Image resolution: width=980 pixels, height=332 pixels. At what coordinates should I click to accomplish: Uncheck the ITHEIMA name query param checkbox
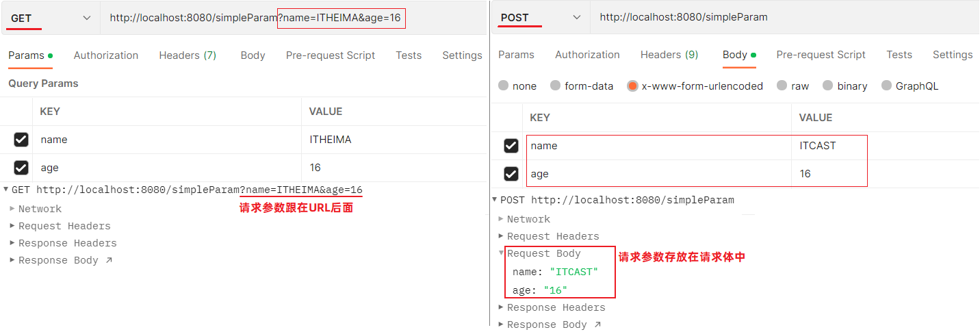(x=21, y=140)
